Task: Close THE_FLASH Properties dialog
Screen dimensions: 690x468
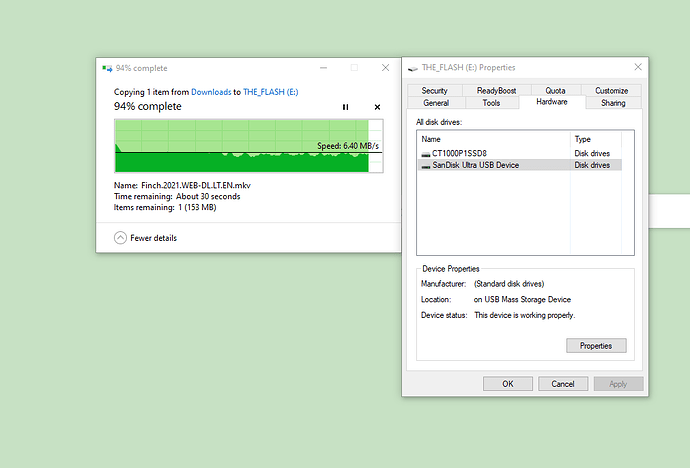Action: (x=638, y=67)
